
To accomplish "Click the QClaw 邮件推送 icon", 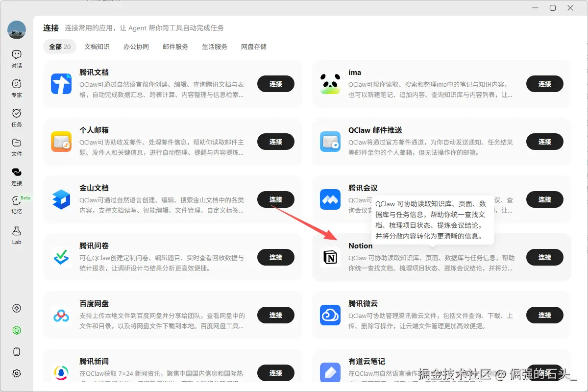I will tap(330, 142).
